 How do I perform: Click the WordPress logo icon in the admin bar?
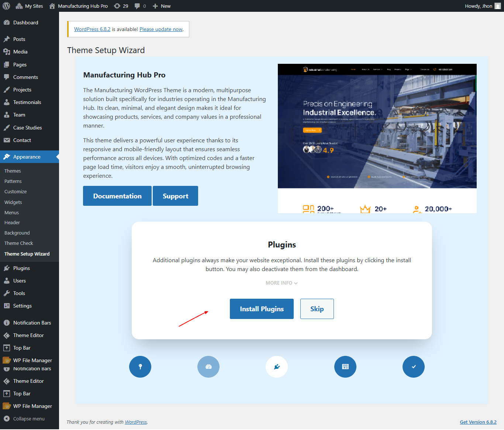pyautogui.click(x=6, y=6)
